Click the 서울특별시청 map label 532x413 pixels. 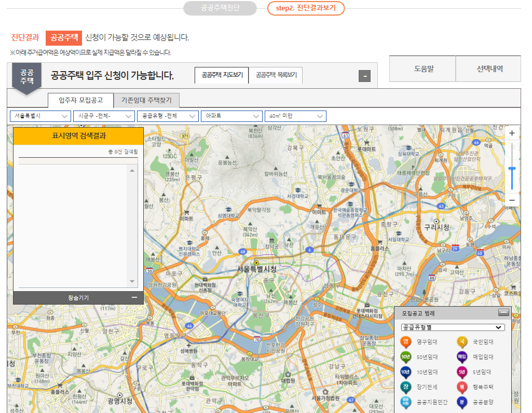coord(256,269)
